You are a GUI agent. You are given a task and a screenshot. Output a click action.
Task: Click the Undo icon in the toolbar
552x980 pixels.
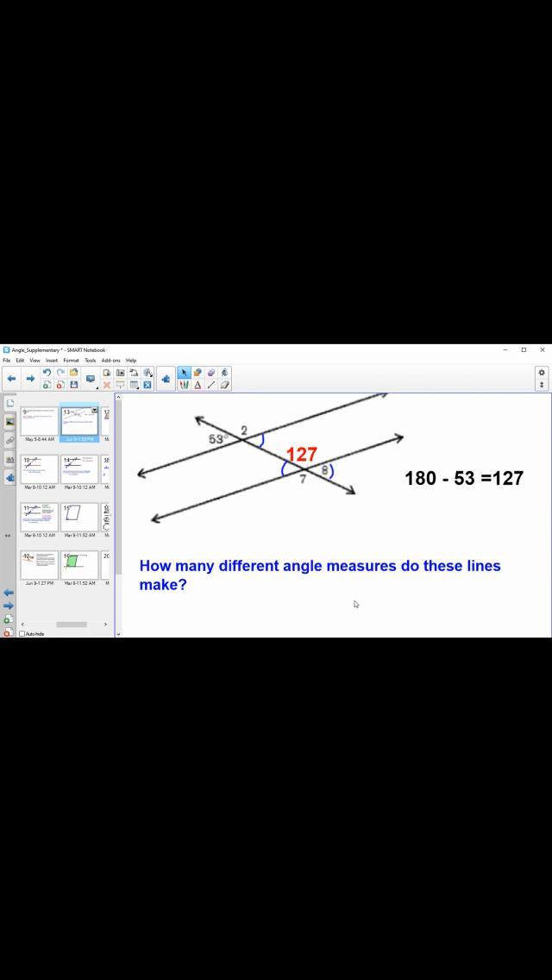[x=47, y=373]
